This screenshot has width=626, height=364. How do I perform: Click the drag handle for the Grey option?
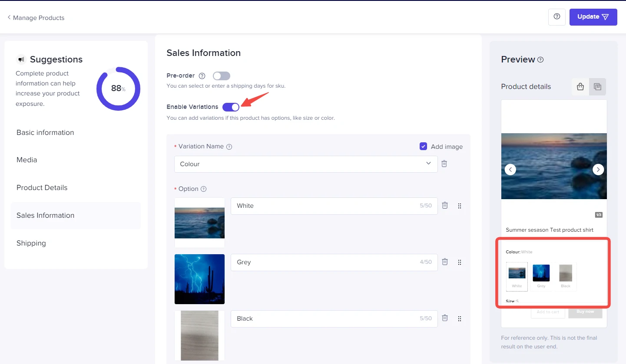pos(460,262)
